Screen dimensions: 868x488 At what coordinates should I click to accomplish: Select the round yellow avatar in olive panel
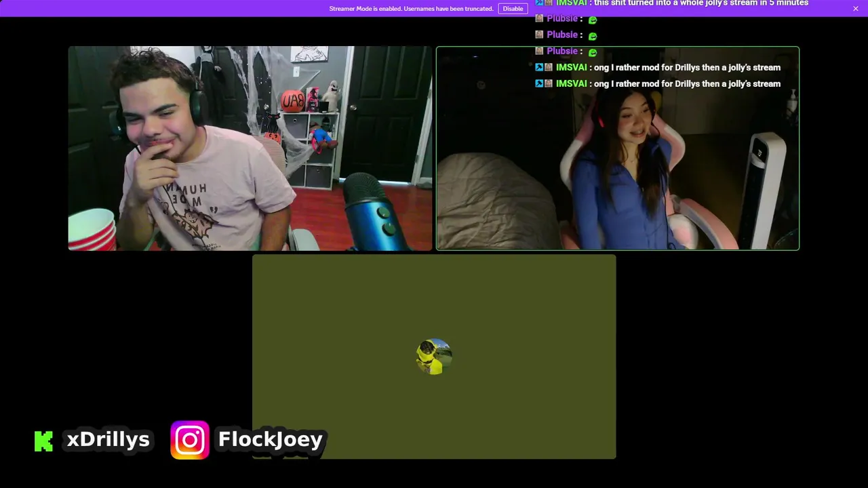[434, 357]
